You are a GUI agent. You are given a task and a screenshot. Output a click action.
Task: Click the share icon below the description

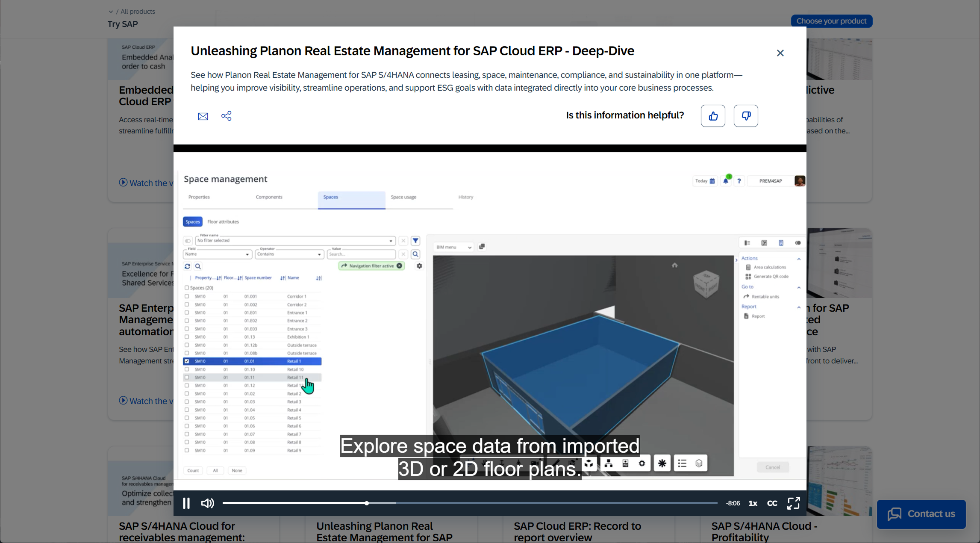tap(227, 116)
